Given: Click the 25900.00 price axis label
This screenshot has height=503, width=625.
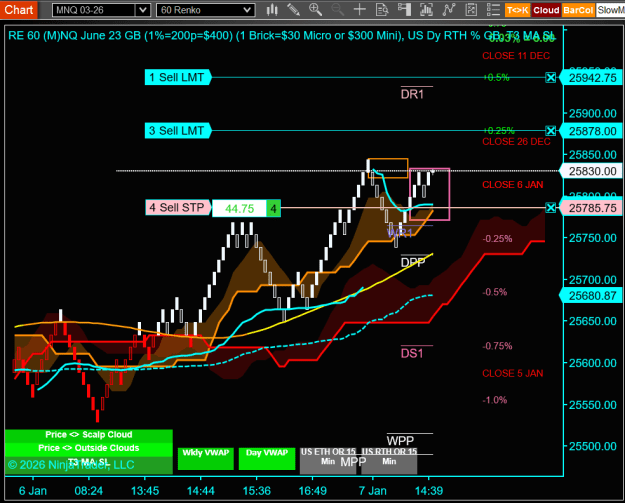Looking at the screenshot, I should (593, 114).
